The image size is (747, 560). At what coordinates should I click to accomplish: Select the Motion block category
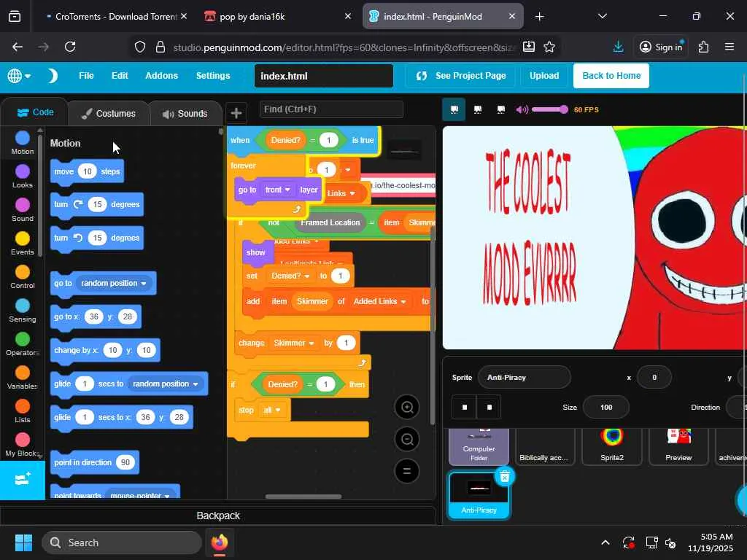[x=23, y=143]
